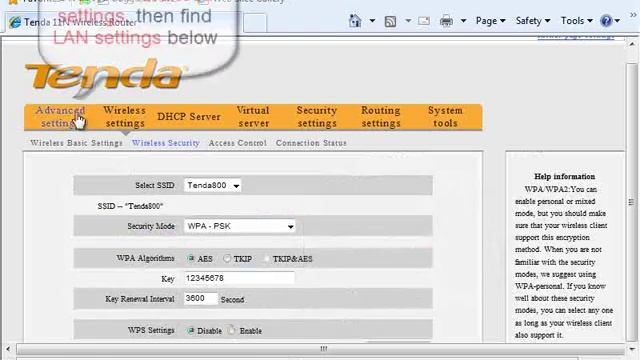This screenshot has height=360, width=640.
Task: Open the Select SSID dropdown
Action: (212, 185)
